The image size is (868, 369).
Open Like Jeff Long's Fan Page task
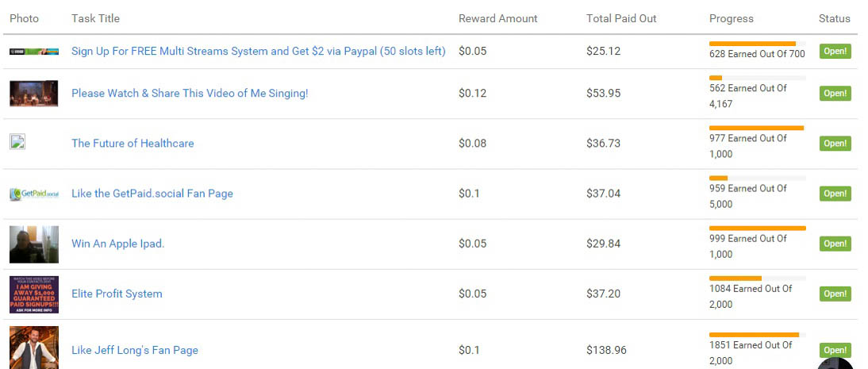coord(135,350)
